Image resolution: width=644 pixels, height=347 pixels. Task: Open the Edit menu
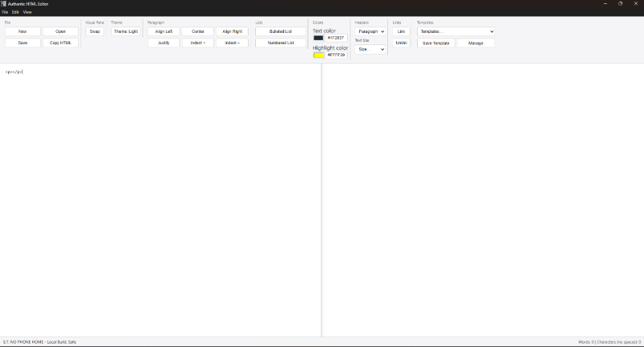15,12
